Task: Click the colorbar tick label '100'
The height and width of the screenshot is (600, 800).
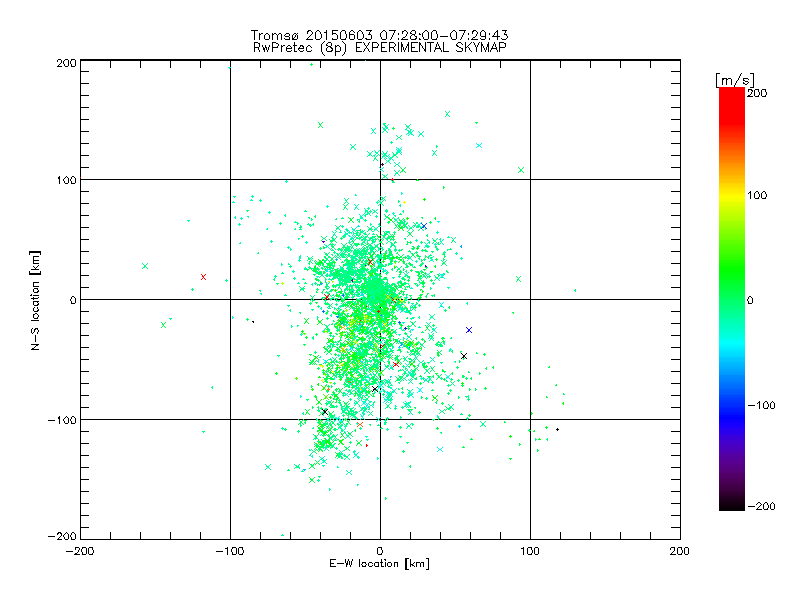Action: click(x=757, y=195)
